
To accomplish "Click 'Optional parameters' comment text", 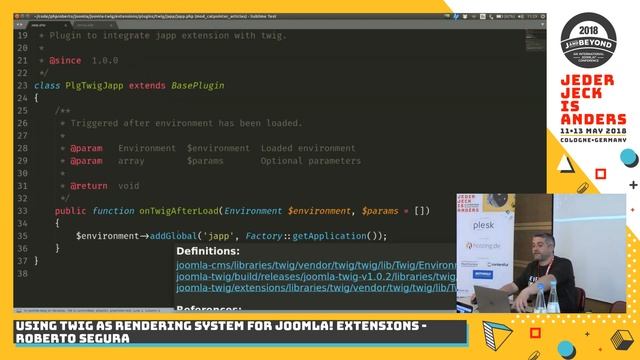I will coord(311,161).
